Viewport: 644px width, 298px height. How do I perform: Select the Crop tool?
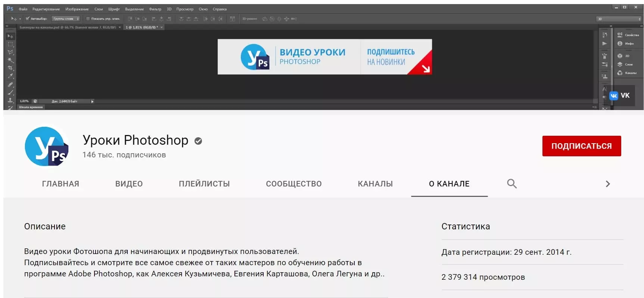[x=10, y=68]
